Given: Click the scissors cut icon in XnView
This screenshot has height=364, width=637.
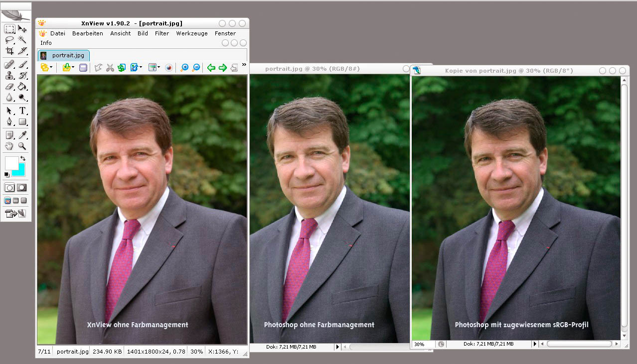Looking at the screenshot, I should [x=110, y=67].
